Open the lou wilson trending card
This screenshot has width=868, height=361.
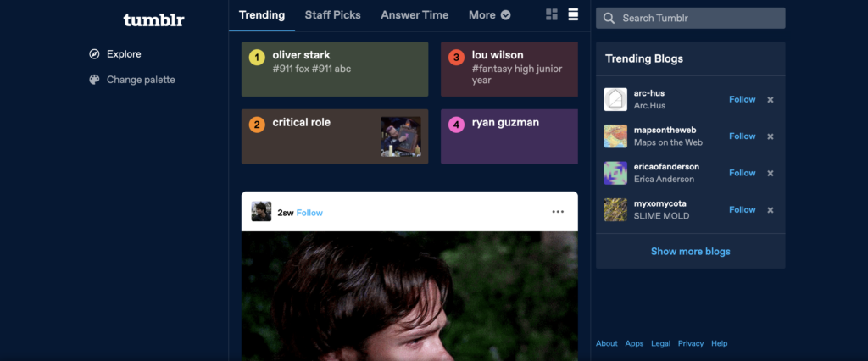pos(509,69)
